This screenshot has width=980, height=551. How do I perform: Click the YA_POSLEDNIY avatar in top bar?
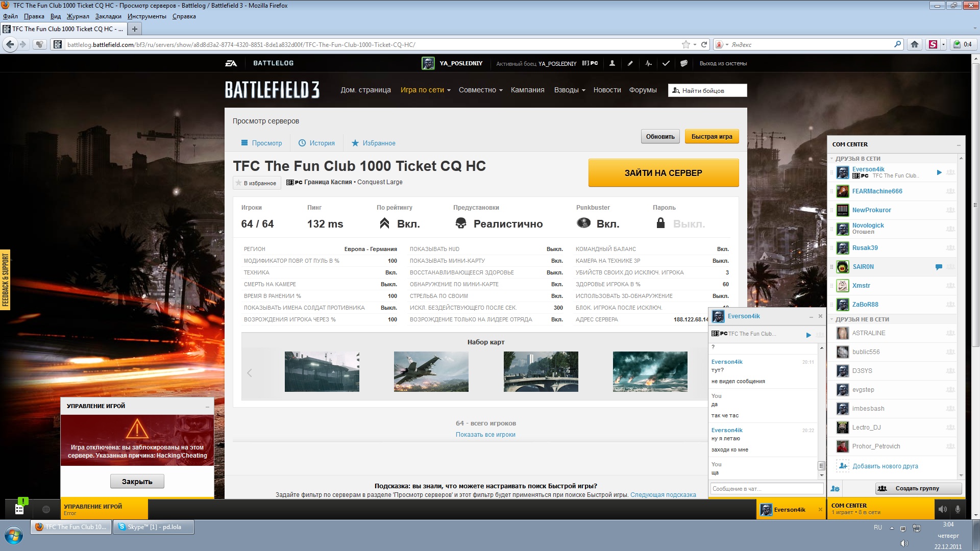428,63
